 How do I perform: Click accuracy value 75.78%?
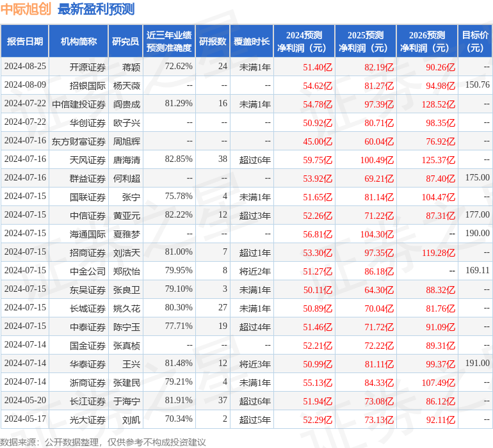pos(179,196)
